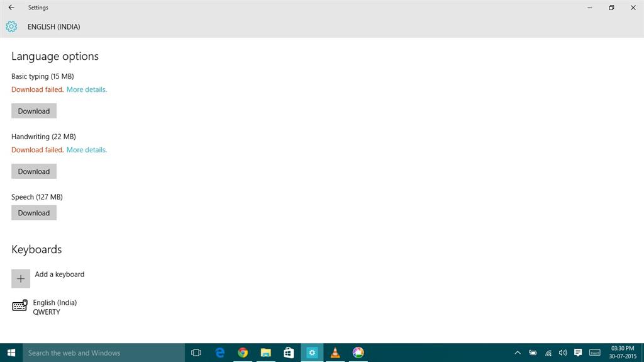644x362 pixels.
Task: Click the plus icon to add a keyboard
Action: [x=21, y=279]
